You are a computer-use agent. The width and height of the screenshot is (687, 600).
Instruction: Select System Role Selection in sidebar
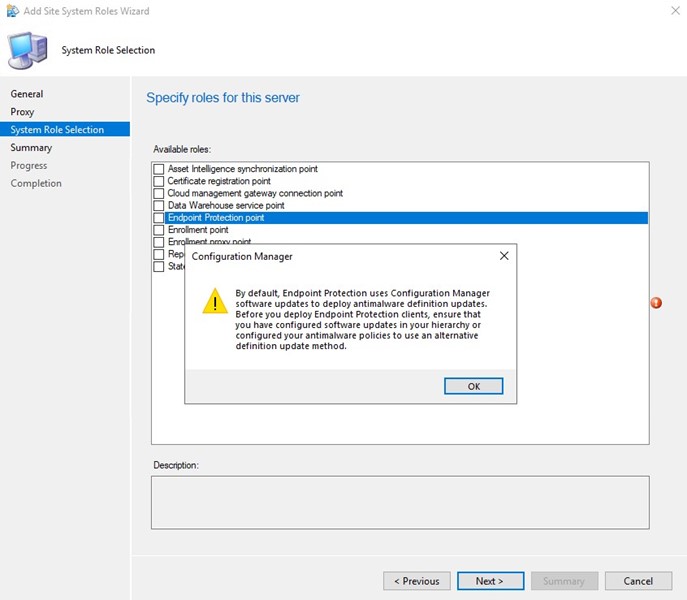65,129
